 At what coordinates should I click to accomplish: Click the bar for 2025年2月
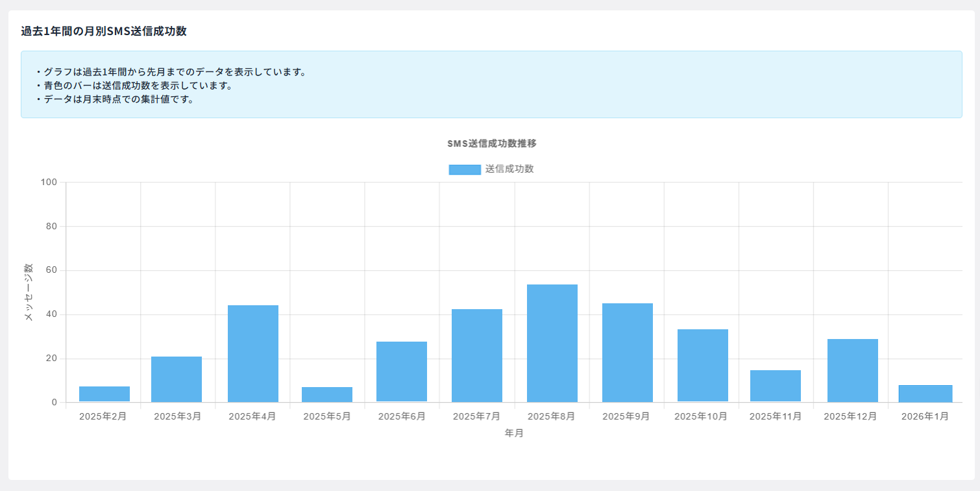tap(104, 394)
